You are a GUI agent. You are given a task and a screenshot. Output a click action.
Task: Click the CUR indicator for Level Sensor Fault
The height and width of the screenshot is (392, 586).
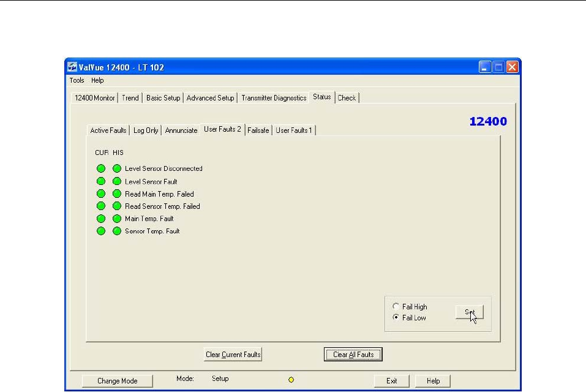pyautogui.click(x=101, y=181)
